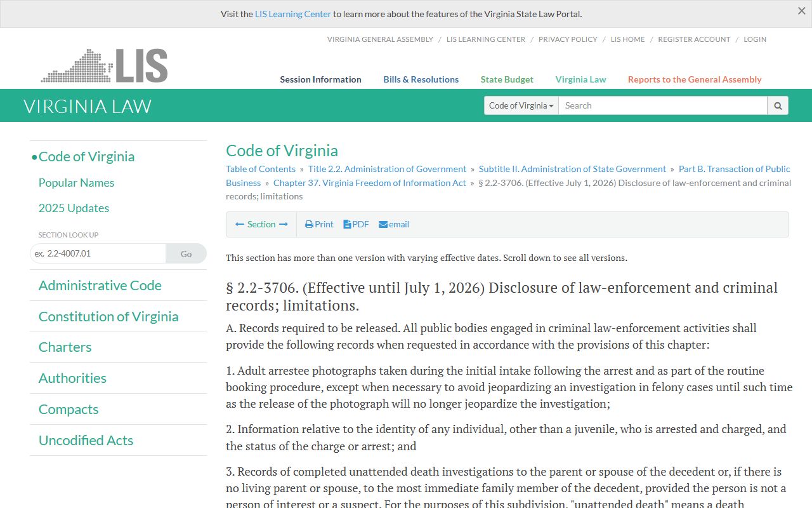
Task: Open Session Information menu
Action: click(320, 79)
